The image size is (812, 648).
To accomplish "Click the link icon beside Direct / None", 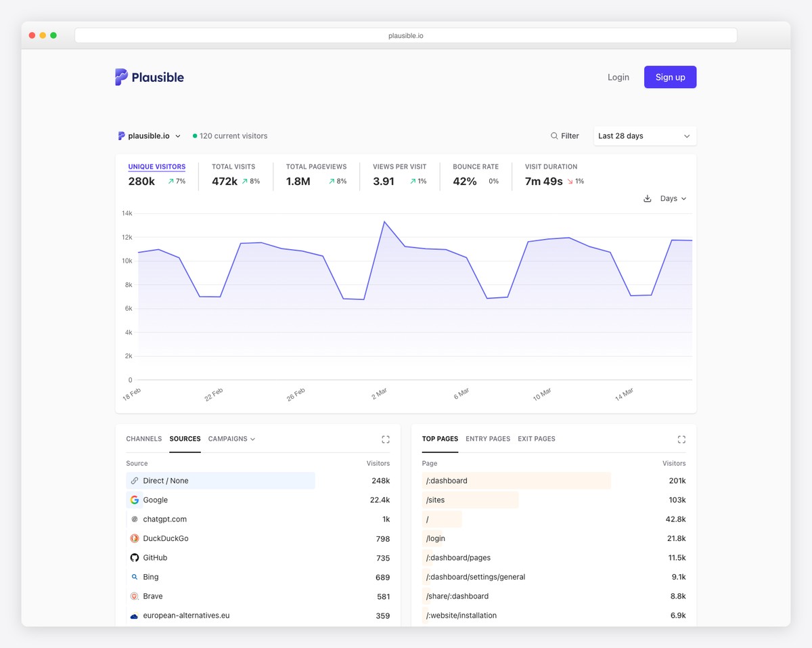I will (134, 480).
